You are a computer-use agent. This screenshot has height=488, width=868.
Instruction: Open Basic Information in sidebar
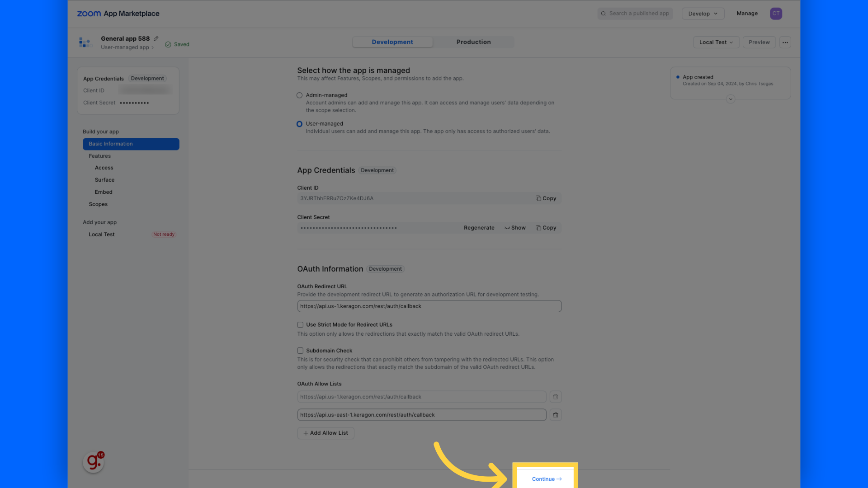[x=131, y=144]
